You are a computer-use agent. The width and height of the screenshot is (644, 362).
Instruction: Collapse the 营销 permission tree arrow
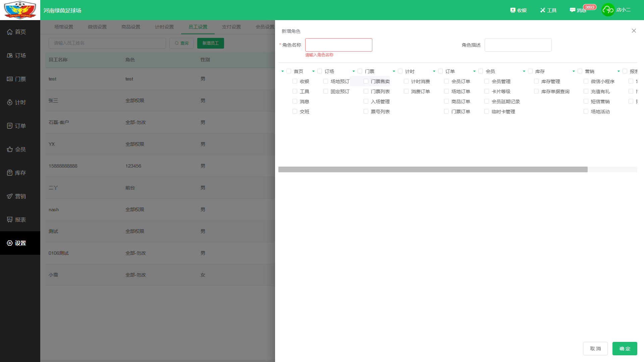(574, 71)
